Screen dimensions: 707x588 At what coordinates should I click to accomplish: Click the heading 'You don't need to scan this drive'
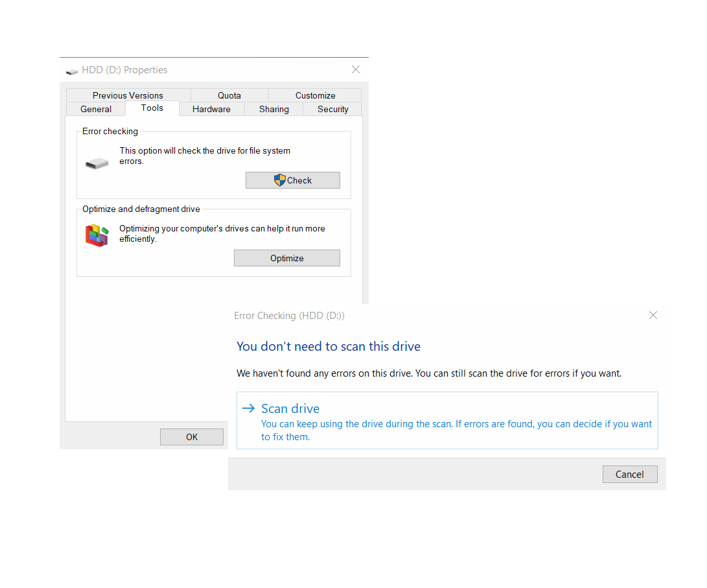click(329, 346)
